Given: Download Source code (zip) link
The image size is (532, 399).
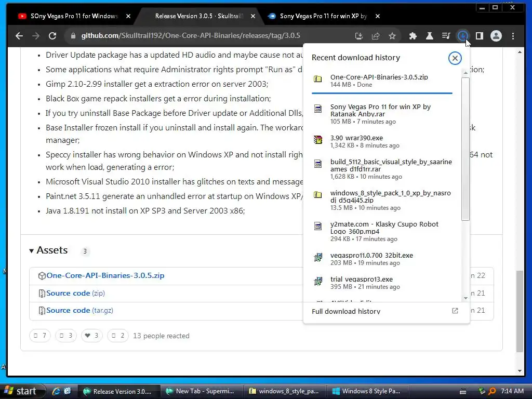Looking at the screenshot, I should coord(75,293).
